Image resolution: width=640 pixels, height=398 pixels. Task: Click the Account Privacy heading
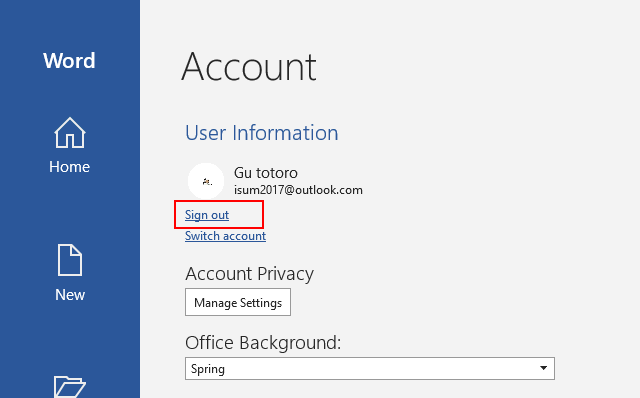point(249,273)
